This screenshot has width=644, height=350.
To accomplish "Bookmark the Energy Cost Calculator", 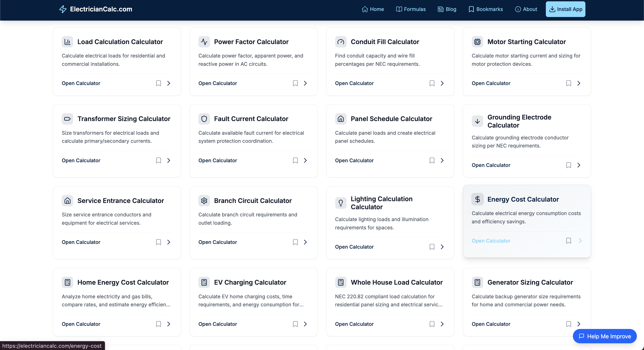I will tap(568, 241).
